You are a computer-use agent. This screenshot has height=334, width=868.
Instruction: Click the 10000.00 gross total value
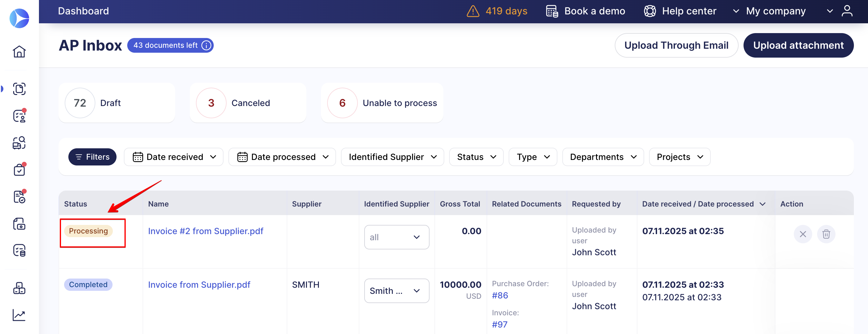click(460, 284)
